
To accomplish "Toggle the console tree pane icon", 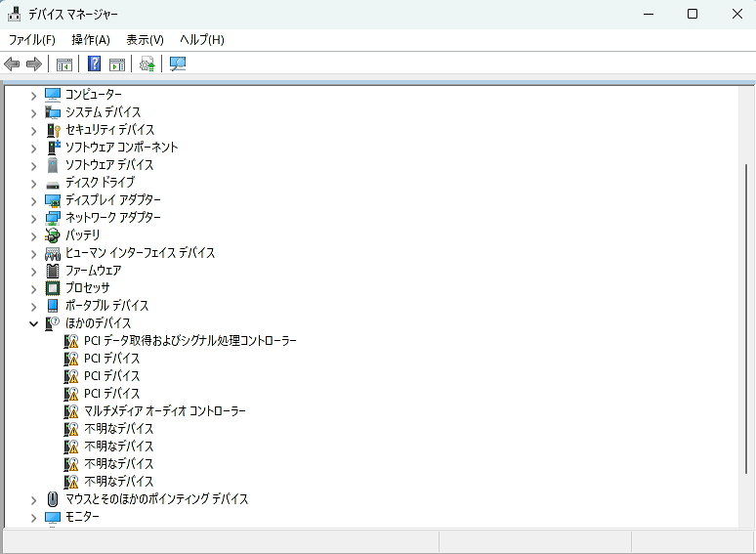I will [64, 64].
